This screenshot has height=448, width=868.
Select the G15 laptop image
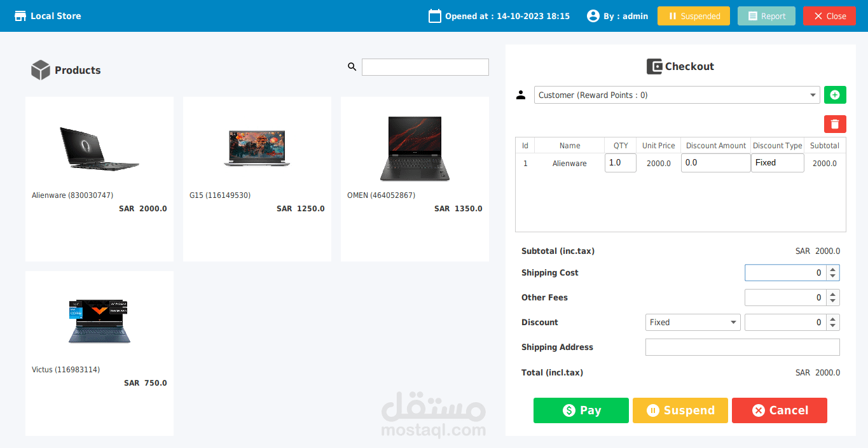(257, 148)
